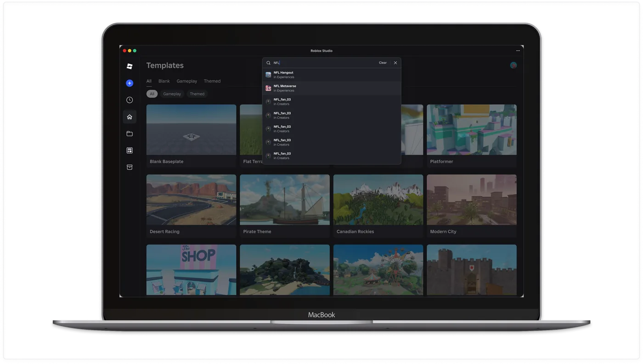Click the green maximize window button
The height and width of the screenshot is (364, 643).
pyautogui.click(x=135, y=51)
